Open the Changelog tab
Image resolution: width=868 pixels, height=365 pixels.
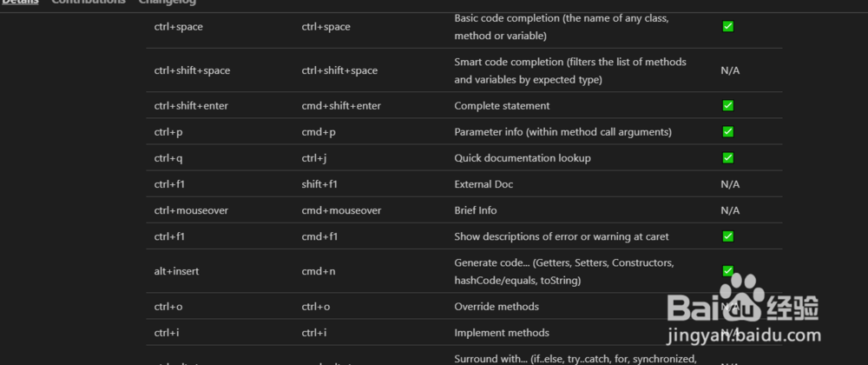tap(168, 2)
